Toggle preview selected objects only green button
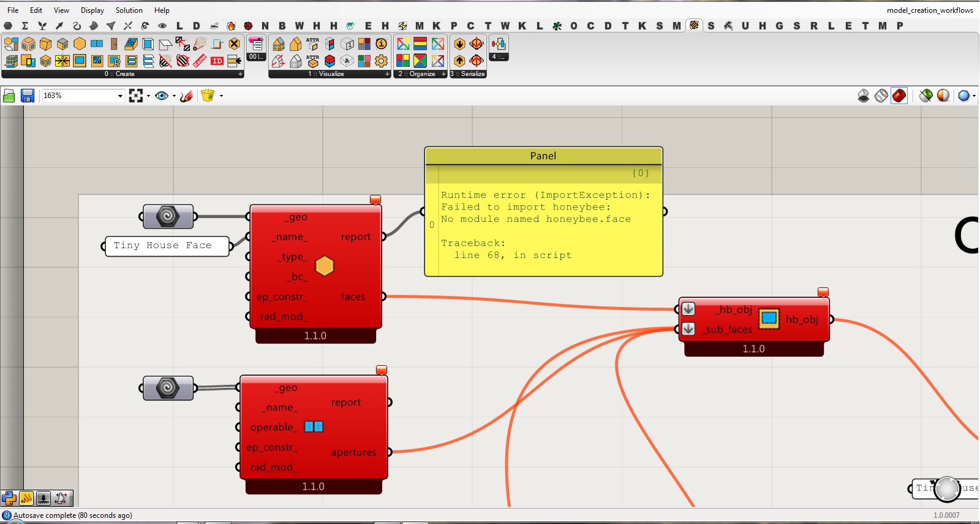Viewport: 980px width, 524px height. click(x=926, y=96)
